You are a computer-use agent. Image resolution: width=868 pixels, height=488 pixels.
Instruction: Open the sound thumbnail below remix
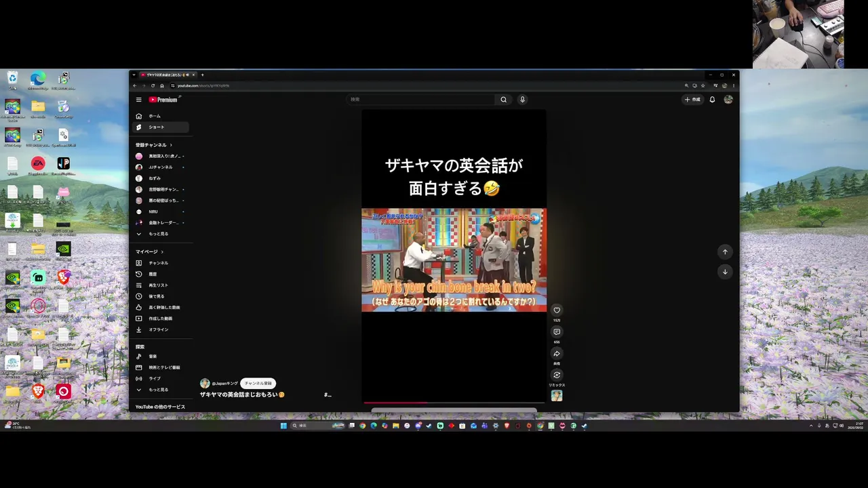coord(557,396)
